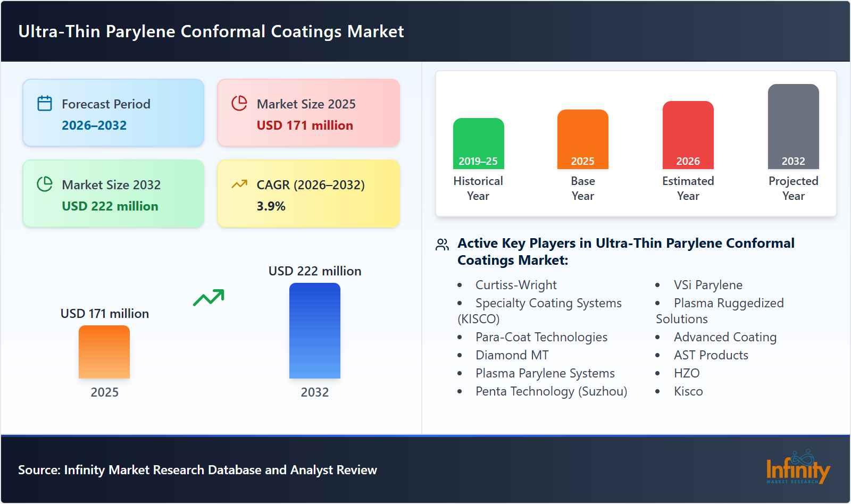851x504 pixels.
Task: Click 'Penta Technology (Suzhou)' list entry
Action: (x=552, y=391)
